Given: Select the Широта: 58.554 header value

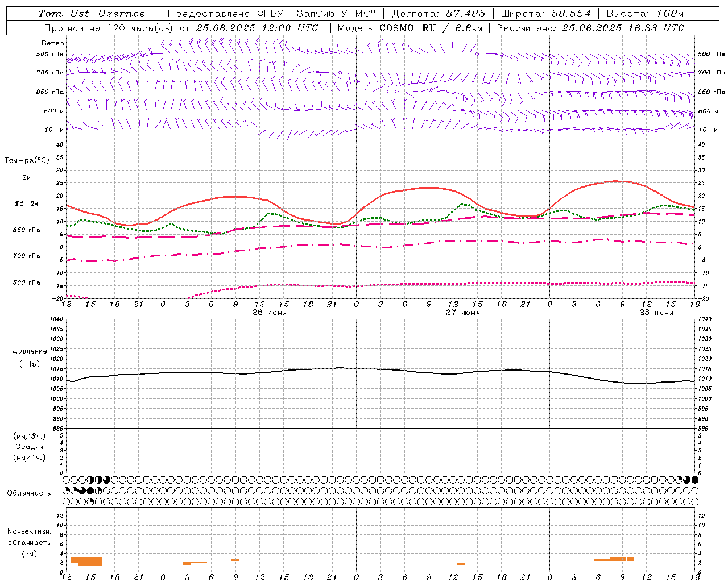Looking at the screenshot, I should [546, 14].
